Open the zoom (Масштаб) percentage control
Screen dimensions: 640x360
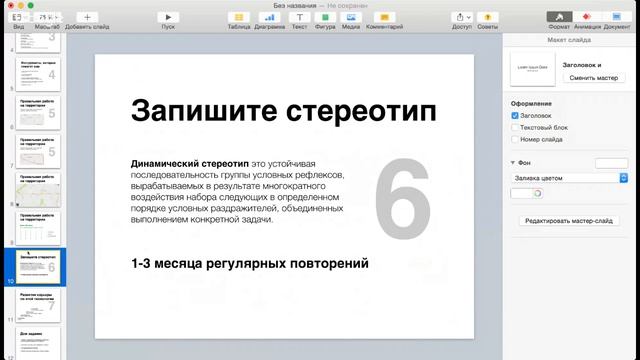pyautogui.click(x=48, y=18)
